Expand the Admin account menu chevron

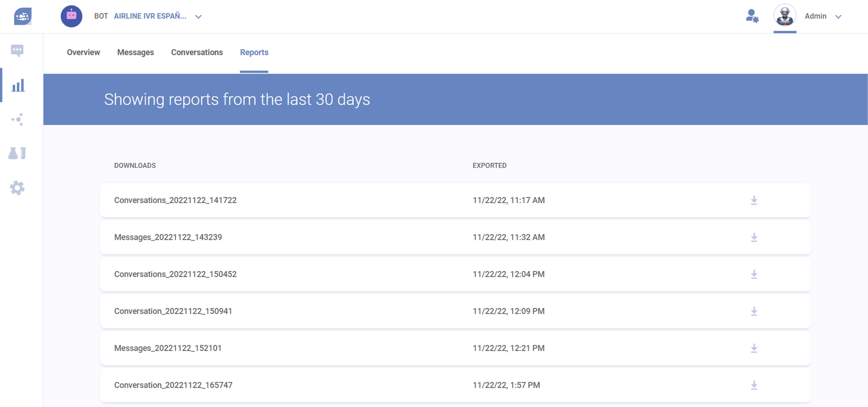tap(838, 17)
